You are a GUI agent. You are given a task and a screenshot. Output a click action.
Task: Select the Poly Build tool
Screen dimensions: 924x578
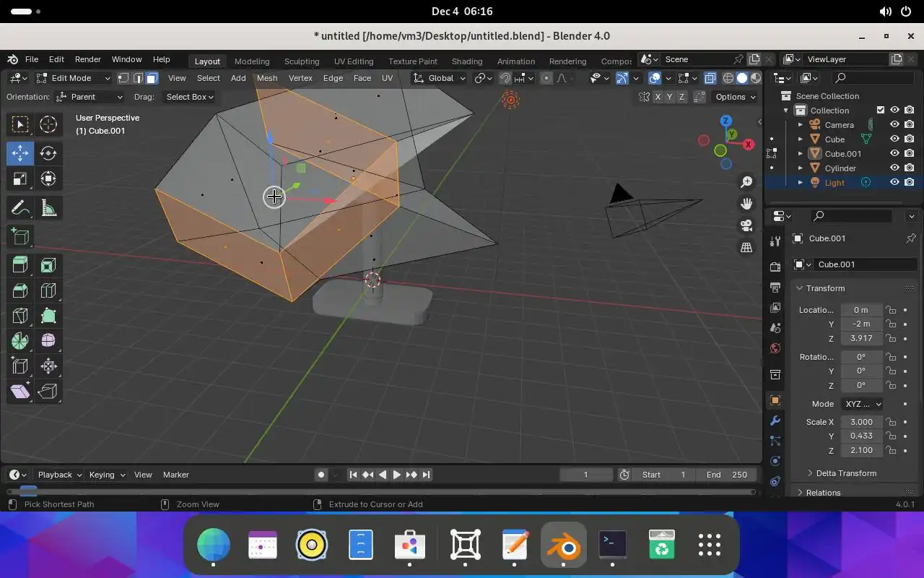48,316
